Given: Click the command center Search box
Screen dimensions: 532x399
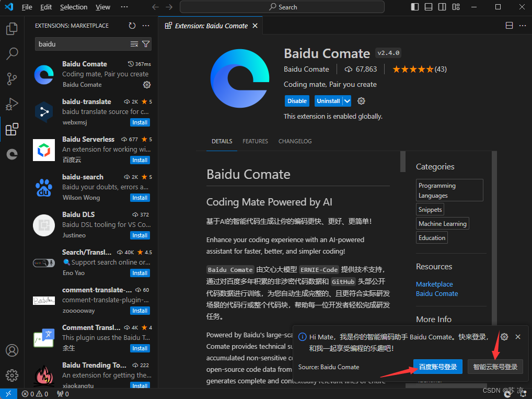Looking at the screenshot, I should tap(282, 7).
